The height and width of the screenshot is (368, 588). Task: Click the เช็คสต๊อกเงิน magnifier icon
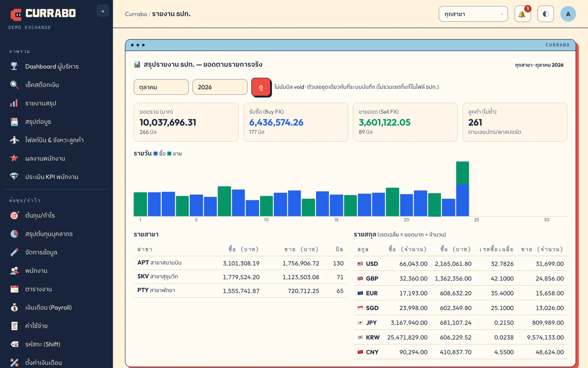14,85
